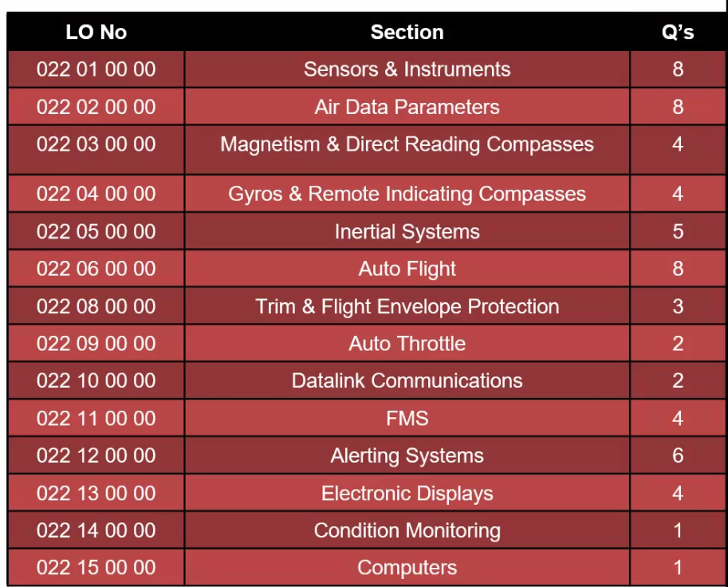Click the "Q's" column header
Image resolution: width=728 pixels, height=587 pixels.
(x=677, y=33)
